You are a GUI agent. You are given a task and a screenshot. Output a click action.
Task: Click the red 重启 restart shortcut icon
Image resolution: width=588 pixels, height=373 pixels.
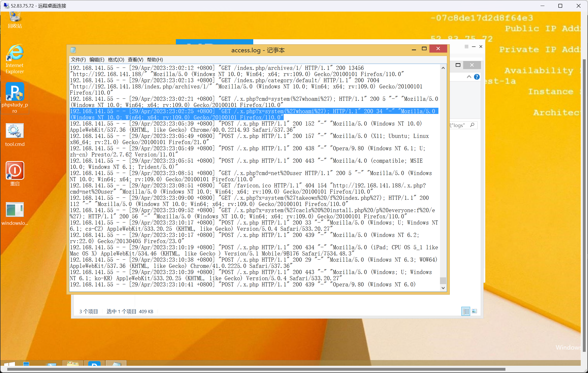(x=15, y=171)
